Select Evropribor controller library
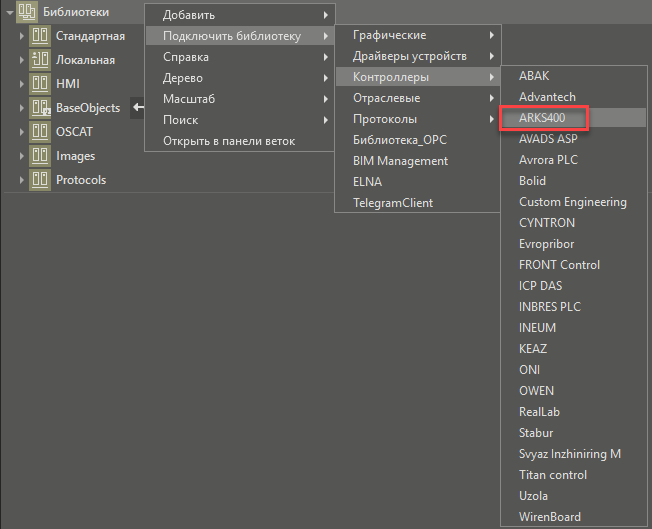 point(574,244)
